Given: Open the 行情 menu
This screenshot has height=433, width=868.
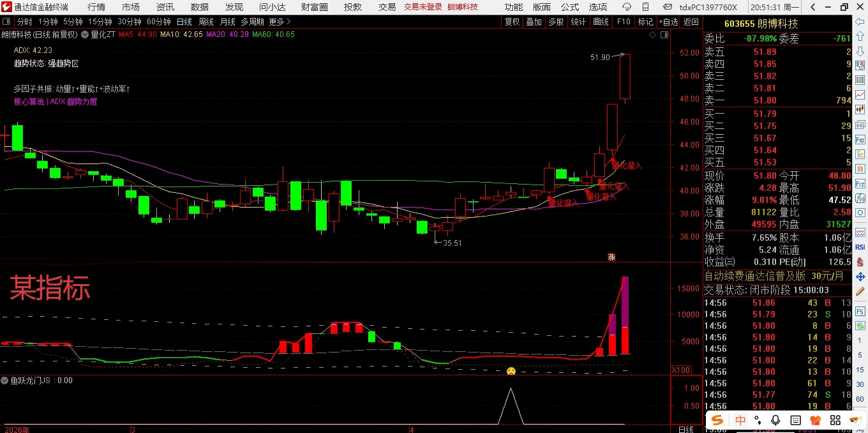Looking at the screenshot, I should [96, 7].
